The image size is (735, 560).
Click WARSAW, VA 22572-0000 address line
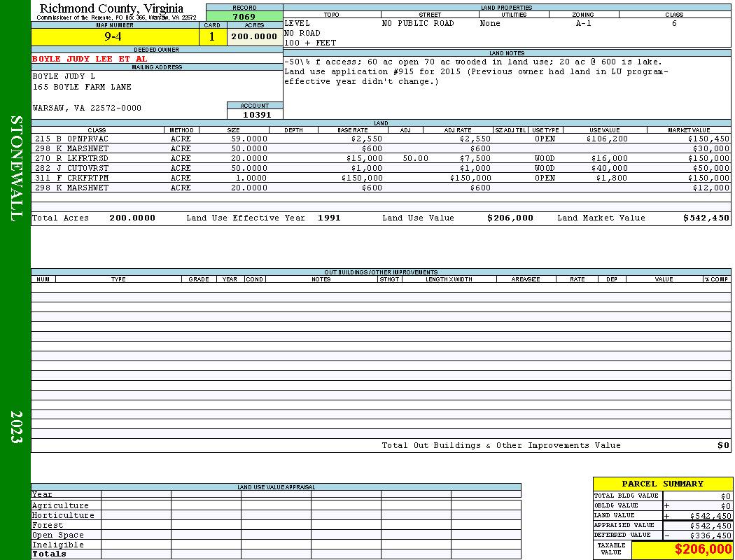point(87,108)
